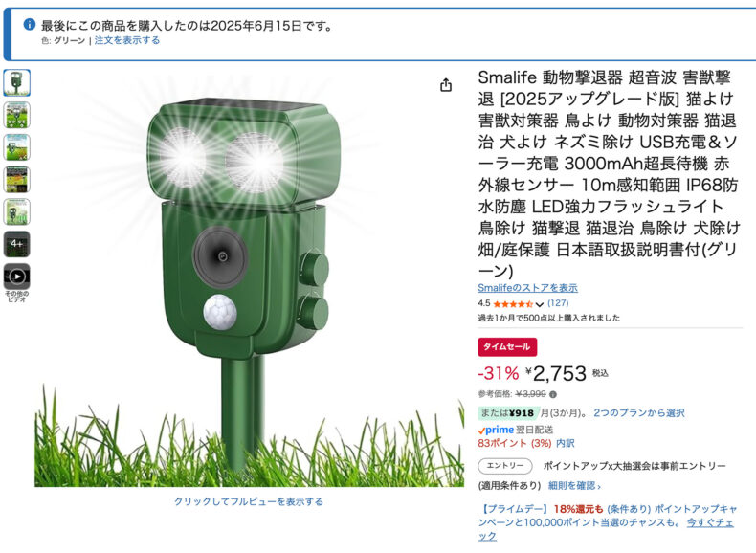This screenshot has height=553, width=756.
Task: Select the second product thumbnail
Action: coord(17,115)
